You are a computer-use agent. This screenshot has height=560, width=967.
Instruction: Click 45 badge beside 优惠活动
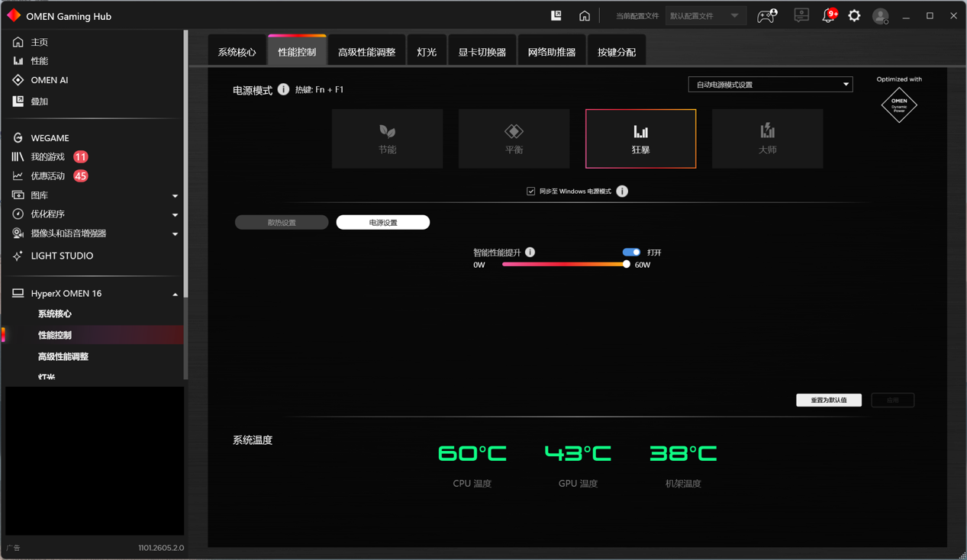81,176
